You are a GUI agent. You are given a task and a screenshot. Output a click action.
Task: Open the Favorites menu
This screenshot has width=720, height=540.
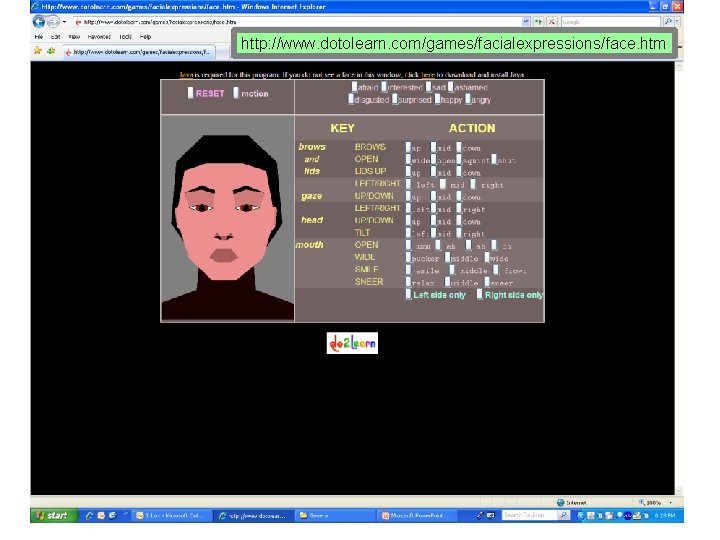[x=99, y=37]
